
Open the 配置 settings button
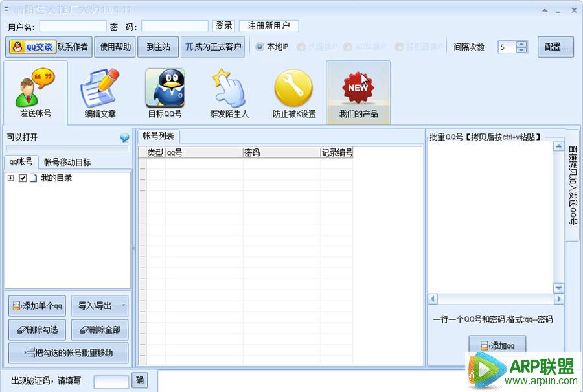tap(556, 47)
